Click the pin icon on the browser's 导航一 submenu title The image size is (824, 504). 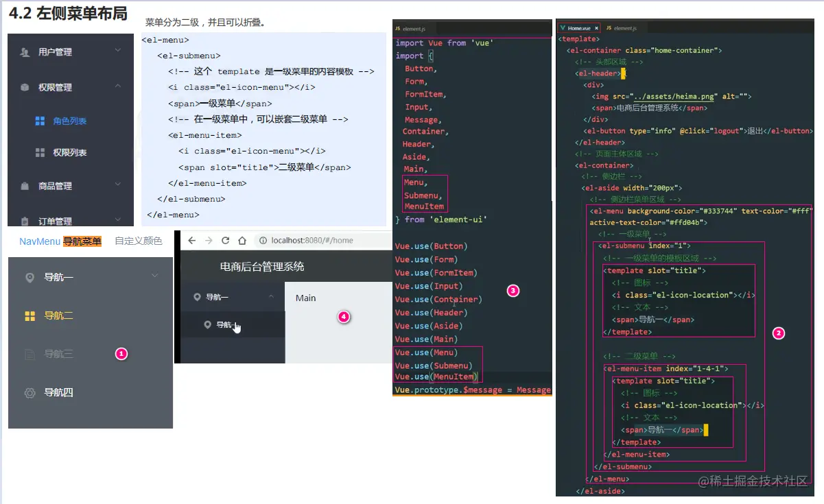tap(197, 297)
